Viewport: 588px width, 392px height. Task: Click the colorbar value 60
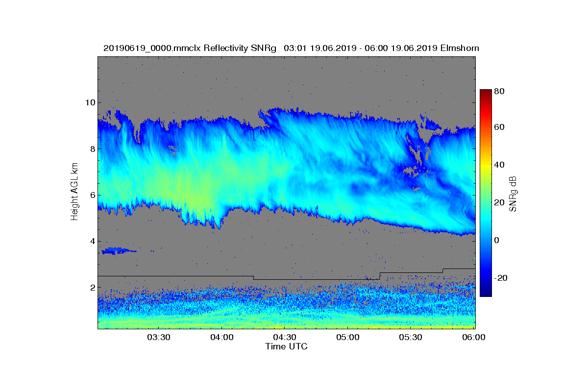click(500, 127)
